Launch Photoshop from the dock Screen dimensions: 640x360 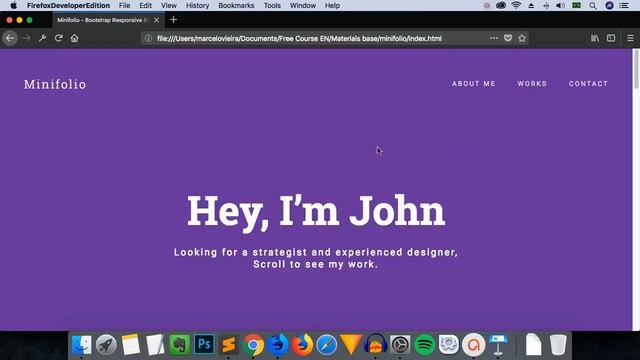[204, 345]
